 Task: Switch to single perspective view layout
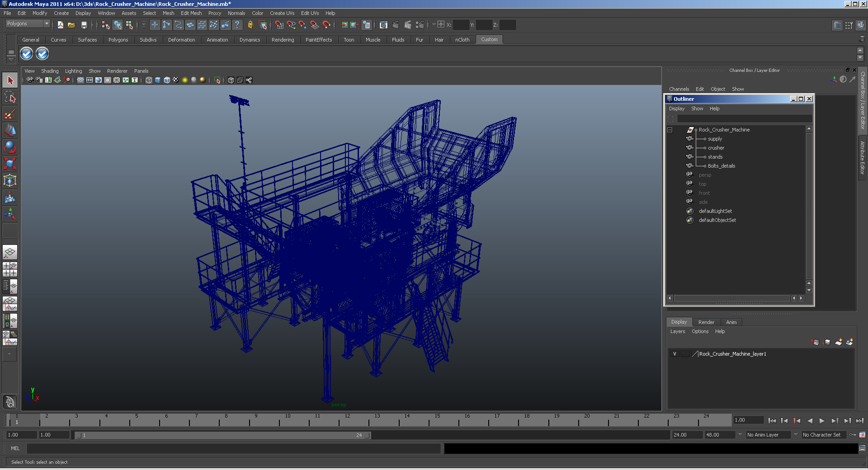10,252
